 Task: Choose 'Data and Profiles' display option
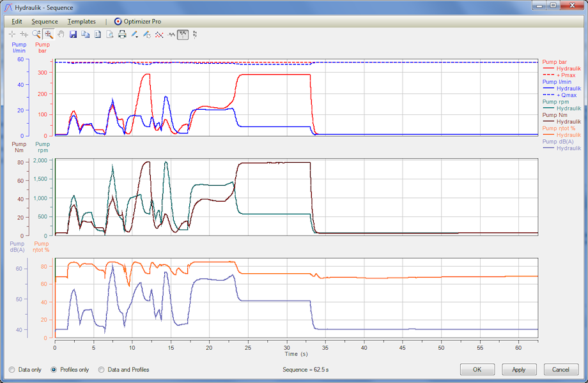[x=102, y=370]
